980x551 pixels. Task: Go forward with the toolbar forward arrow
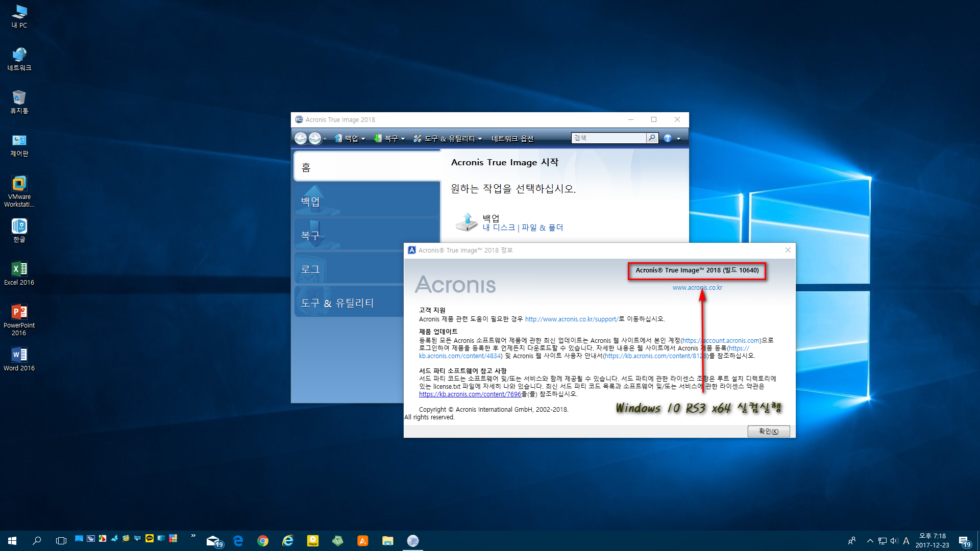(x=315, y=138)
